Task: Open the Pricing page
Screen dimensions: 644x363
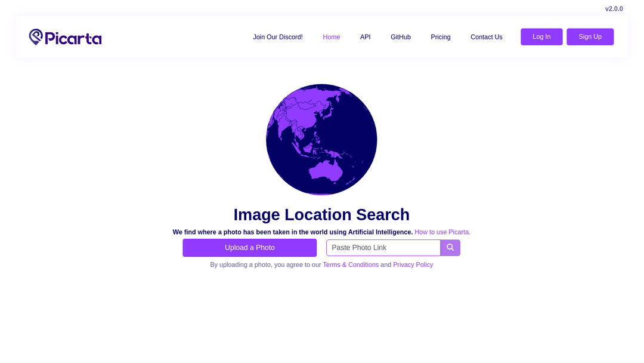Action: pyautogui.click(x=440, y=37)
